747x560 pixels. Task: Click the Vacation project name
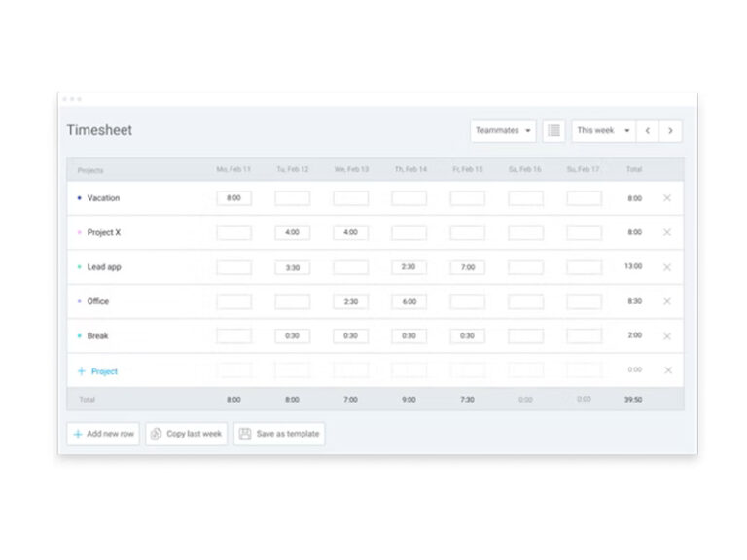click(103, 198)
